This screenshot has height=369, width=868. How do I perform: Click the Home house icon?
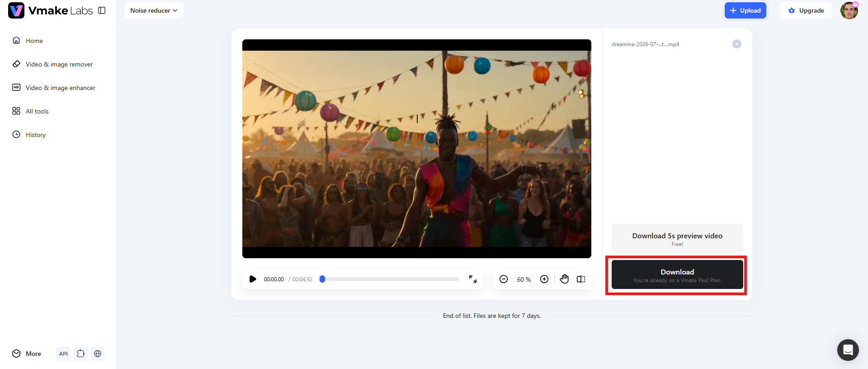pyautogui.click(x=16, y=40)
